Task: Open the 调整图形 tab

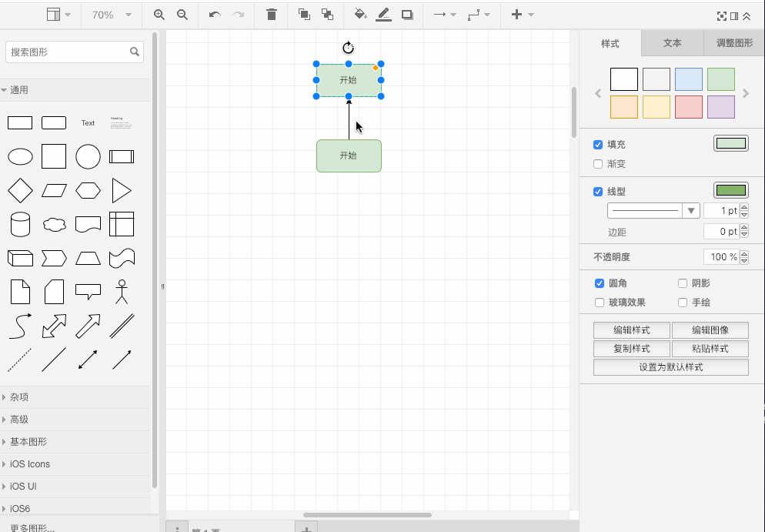Action: coord(734,44)
